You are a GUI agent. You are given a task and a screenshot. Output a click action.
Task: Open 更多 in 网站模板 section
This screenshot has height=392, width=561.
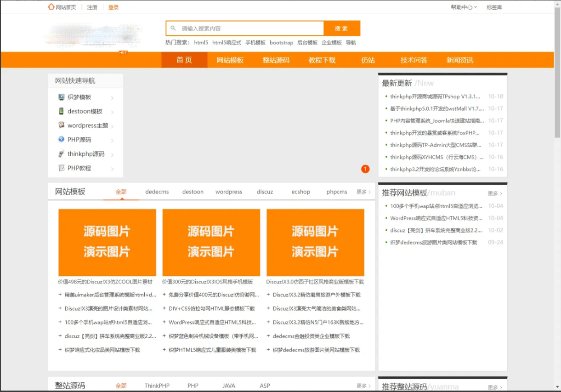[x=363, y=192]
